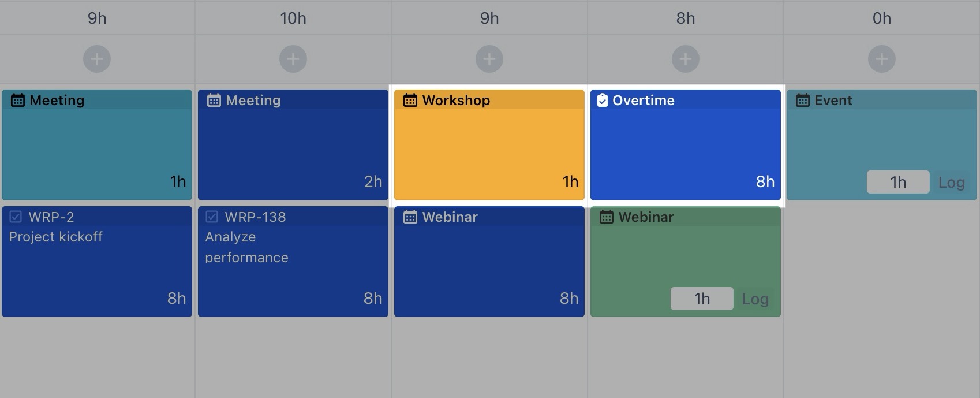The height and width of the screenshot is (398, 980).
Task: Click the calendar icon on the Event card
Action: coord(802,101)
